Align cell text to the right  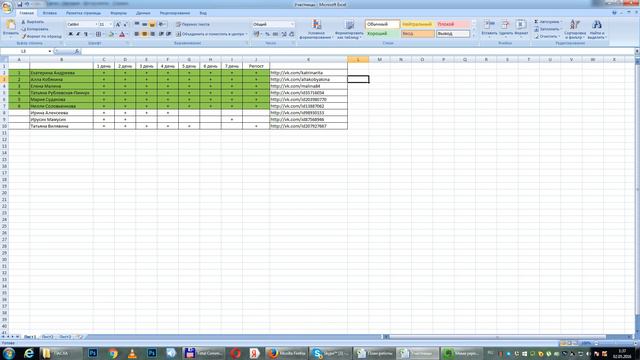click(x=152, y=34)
